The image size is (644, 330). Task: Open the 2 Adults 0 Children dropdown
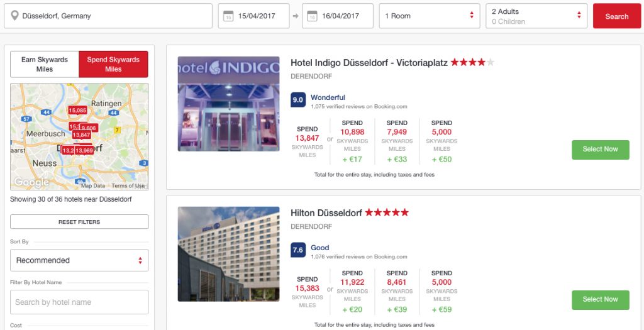tap(536, 16)
